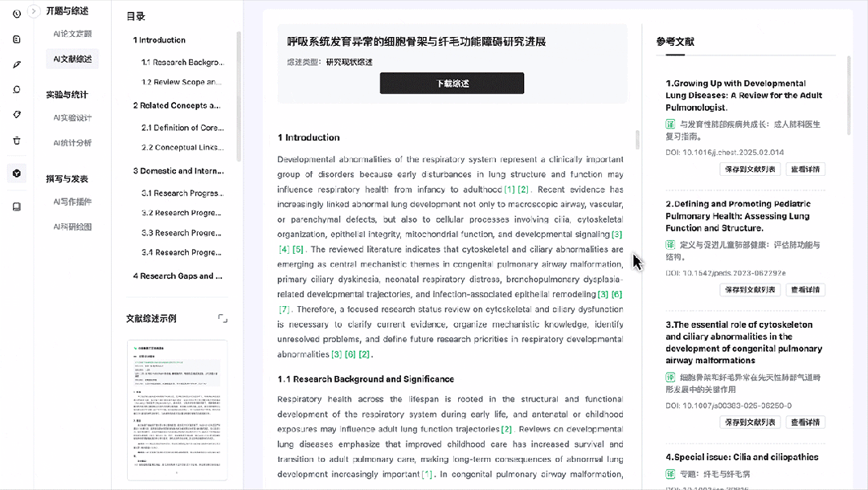Click citation link [5] in the Introduction paragraph
The height and width of the screenshot is (490, 868).
point(298,250)
